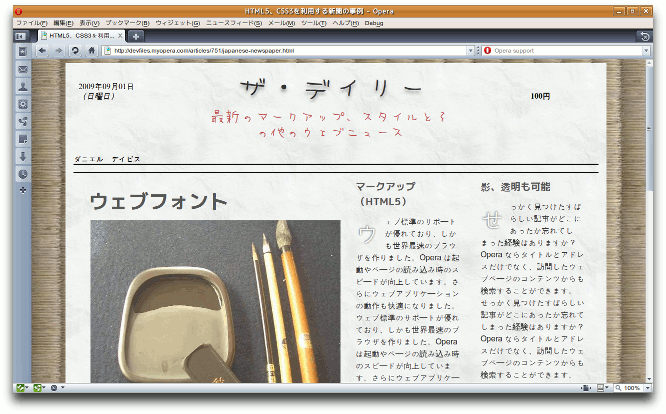Go to the home page
The height and width of the screenshot is (414, 666).
coord(91,51)
